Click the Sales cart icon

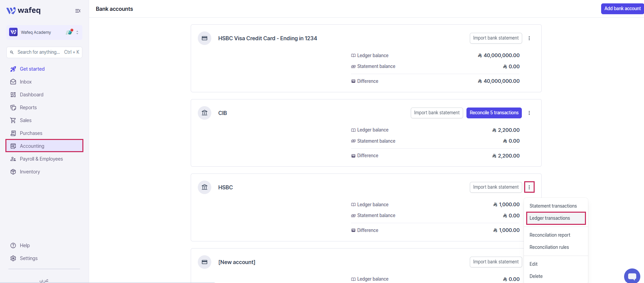click(13, 120)
